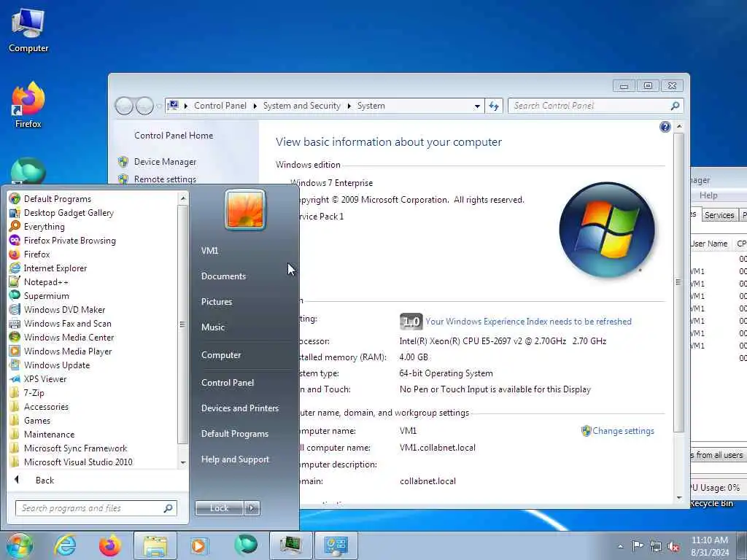Click the help question mark icon
The width and height of the screenshot is (747, 560).
[x=665, y=127]
